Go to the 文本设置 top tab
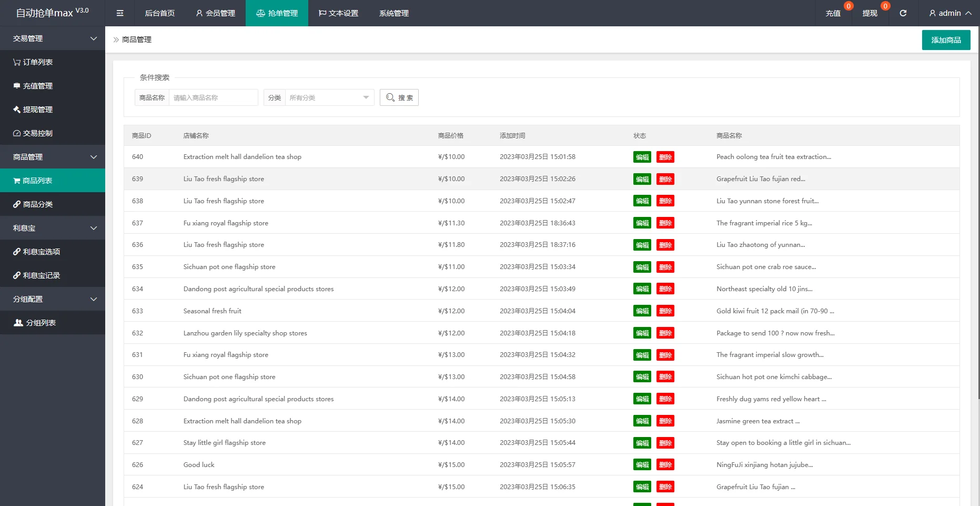 pos(338,13)
